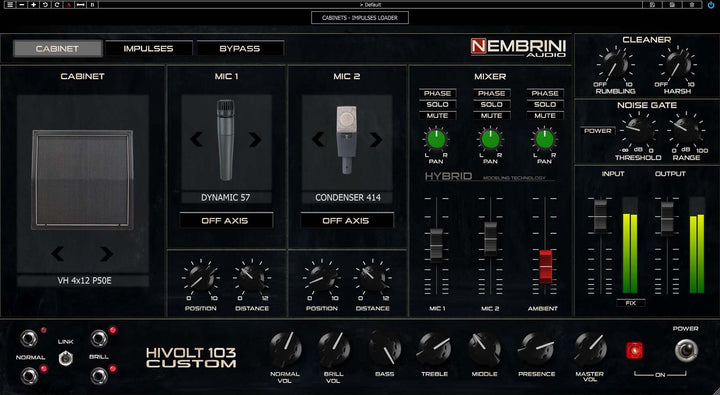The width and height of the screenshot is (720, 395).
Task: Click the MIC 2 DISTANCE knob
Action: click(372, 278)
